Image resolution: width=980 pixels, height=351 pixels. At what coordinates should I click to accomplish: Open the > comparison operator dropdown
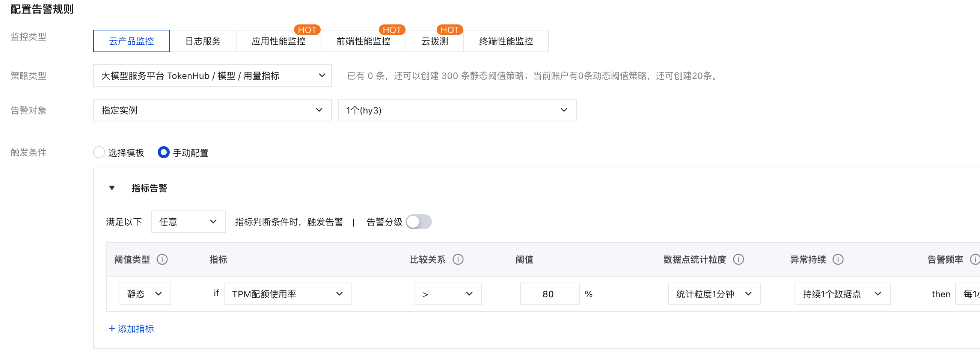click(x=448, y=294)
